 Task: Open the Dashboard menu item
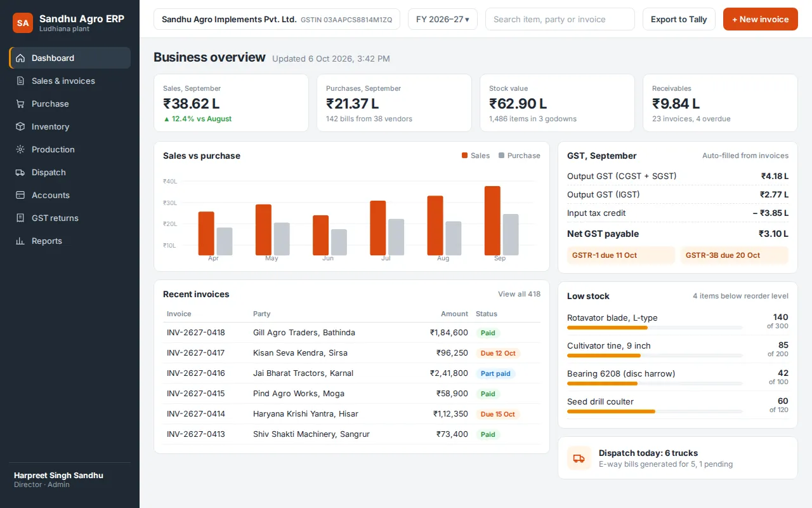[70, 58]
